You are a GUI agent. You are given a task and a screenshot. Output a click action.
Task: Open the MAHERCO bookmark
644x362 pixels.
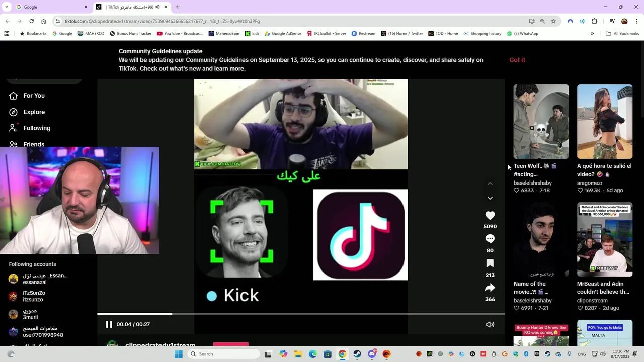point(91,34)
